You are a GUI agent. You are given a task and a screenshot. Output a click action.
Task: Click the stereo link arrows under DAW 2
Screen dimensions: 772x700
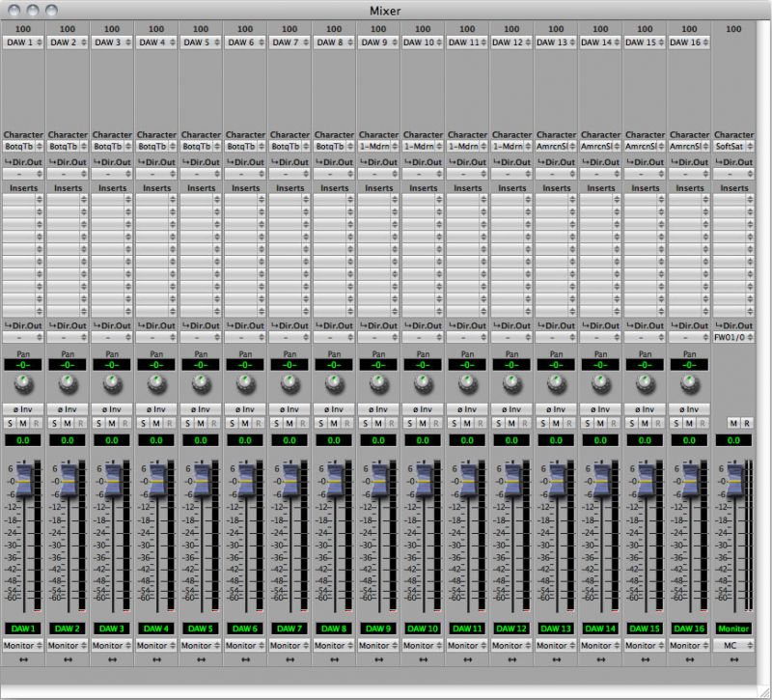point(68,659)
